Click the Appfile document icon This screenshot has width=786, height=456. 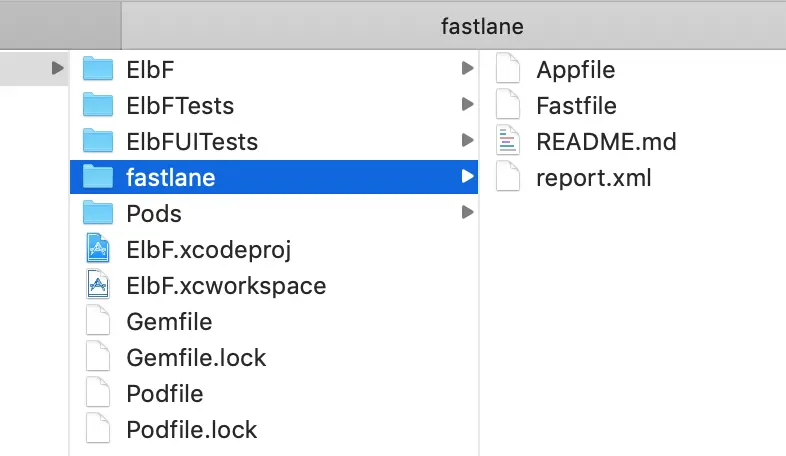(509, 69)
